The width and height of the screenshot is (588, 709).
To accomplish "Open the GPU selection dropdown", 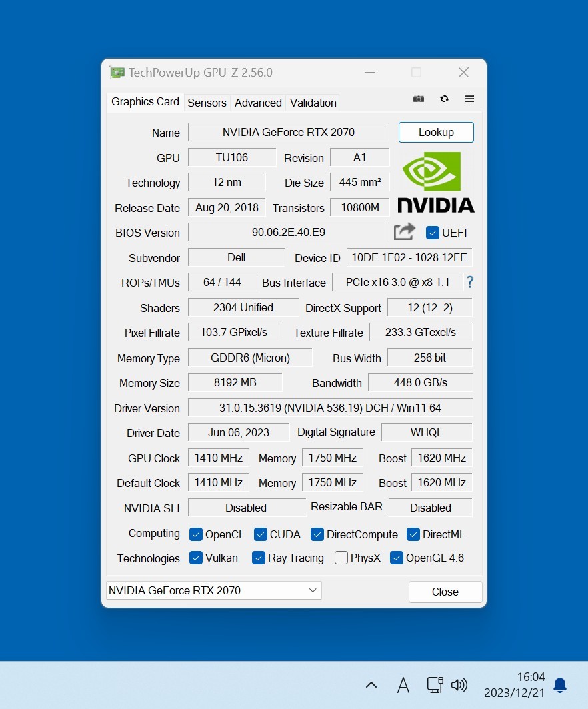I will coord(214,590).
